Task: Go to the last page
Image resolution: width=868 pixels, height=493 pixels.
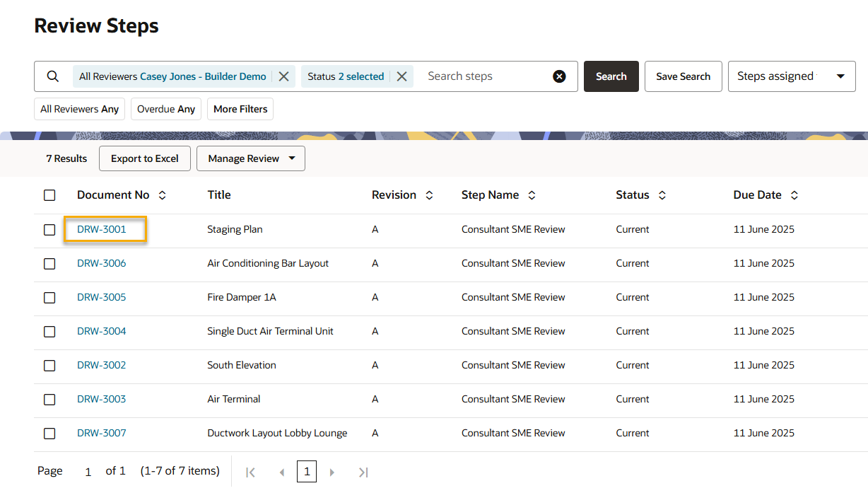Action: [x=363, y=472]
